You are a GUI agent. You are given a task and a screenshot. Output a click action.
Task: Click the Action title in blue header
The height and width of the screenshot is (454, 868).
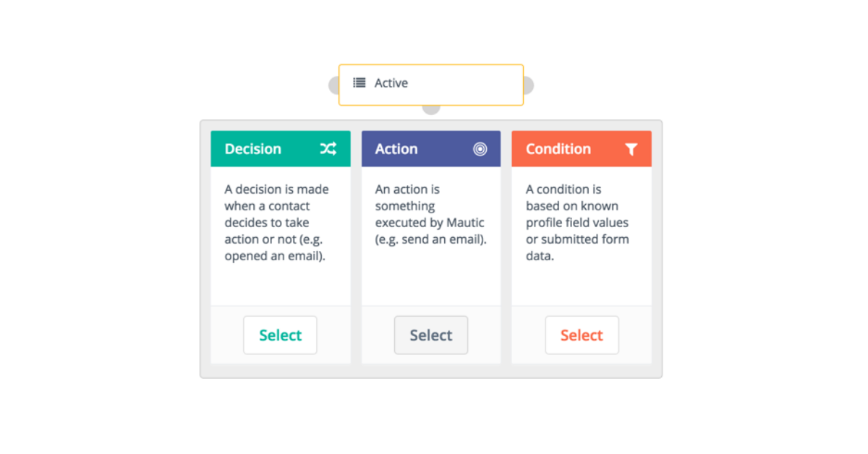pyautogui.click(x=396, y=149)
